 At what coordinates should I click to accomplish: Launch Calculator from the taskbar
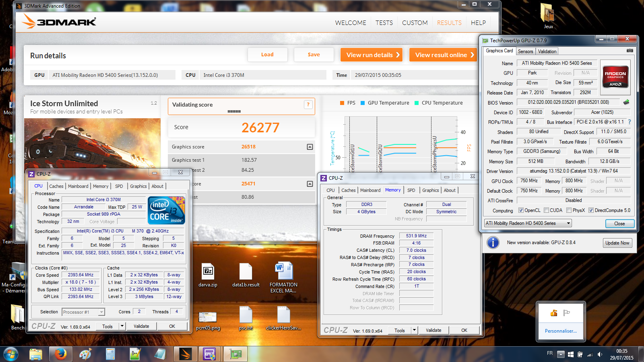point(110,354)
